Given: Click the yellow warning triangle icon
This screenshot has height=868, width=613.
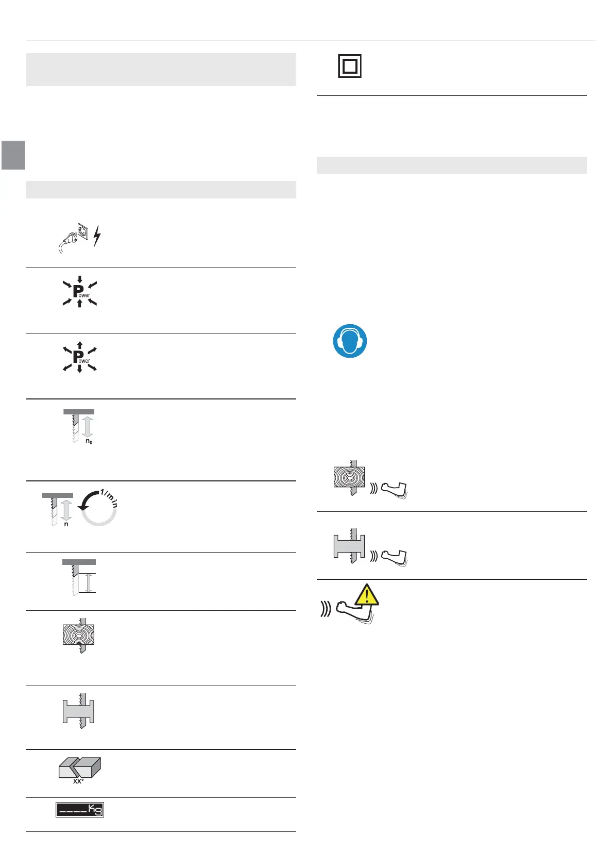Looking at the screenshot, I should (367, 596).
